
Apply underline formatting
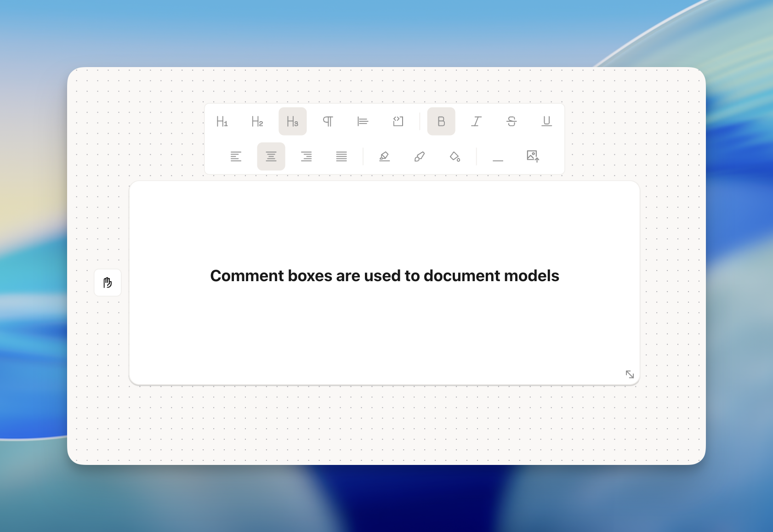coord(547,121)
